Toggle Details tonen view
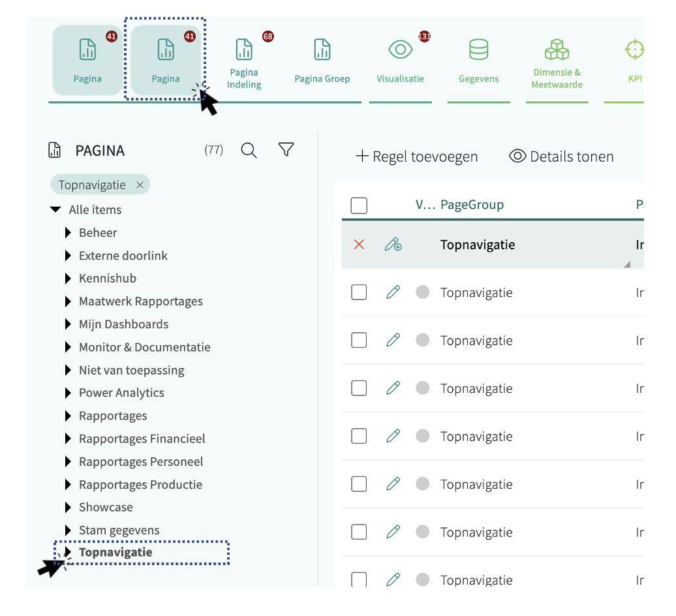Image resolution: width=676 pixels, height=616 pixels. [561, 157]
